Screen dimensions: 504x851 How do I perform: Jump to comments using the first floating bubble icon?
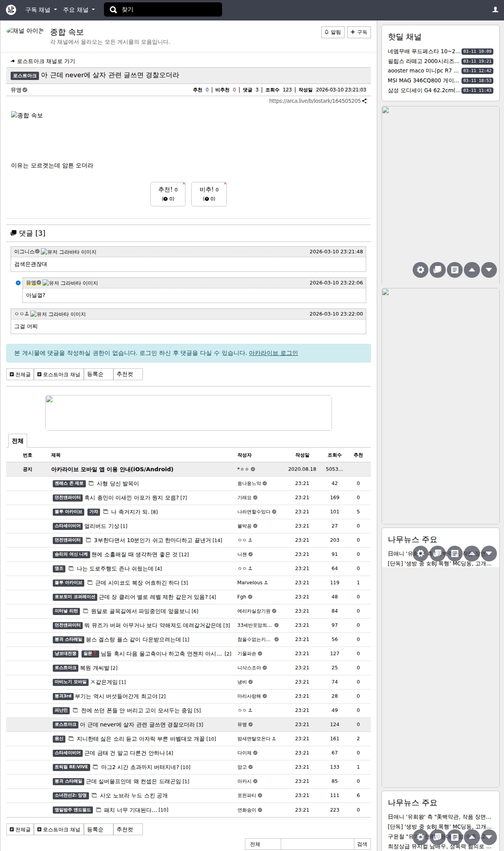pyautogui.click(x=437, y=270)
